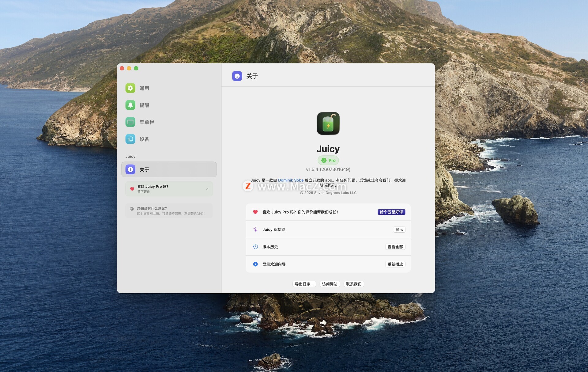Click the red heart icon beside 留下评价

[x=132, y=189]
